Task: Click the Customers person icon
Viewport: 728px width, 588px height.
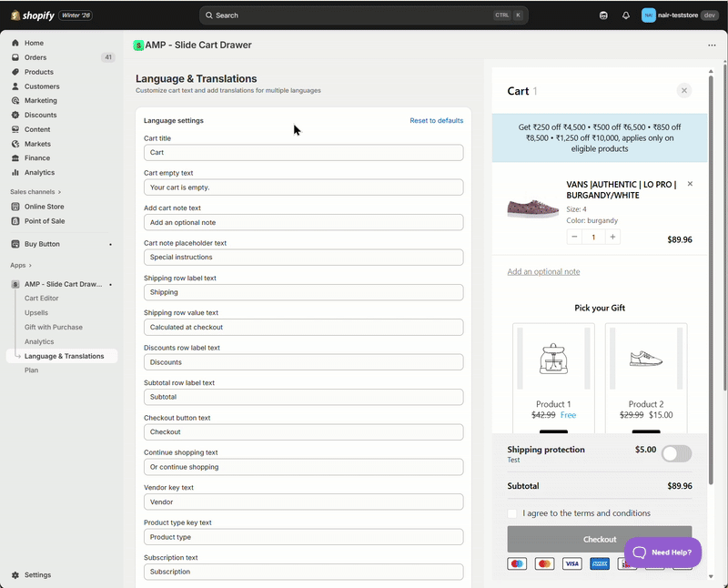Action: (15, 86)
